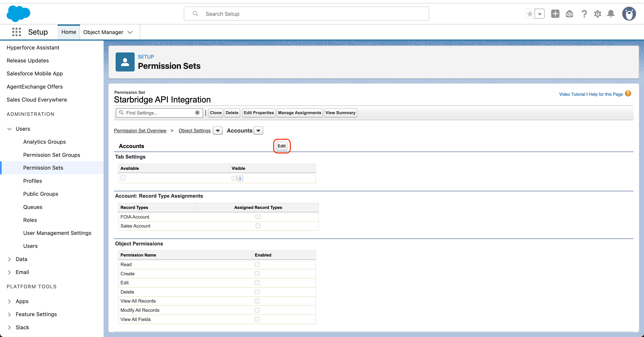Click the orange help icon beside Help for this Page
The height and width of the screenshot is (337, 644).
[x=628, y=94]
